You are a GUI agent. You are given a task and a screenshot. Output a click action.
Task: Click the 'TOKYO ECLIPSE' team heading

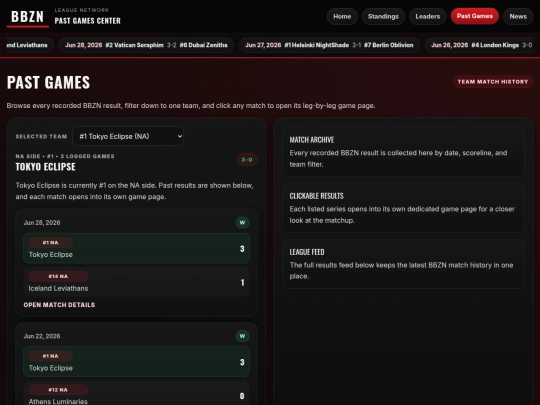coord(45,167)
